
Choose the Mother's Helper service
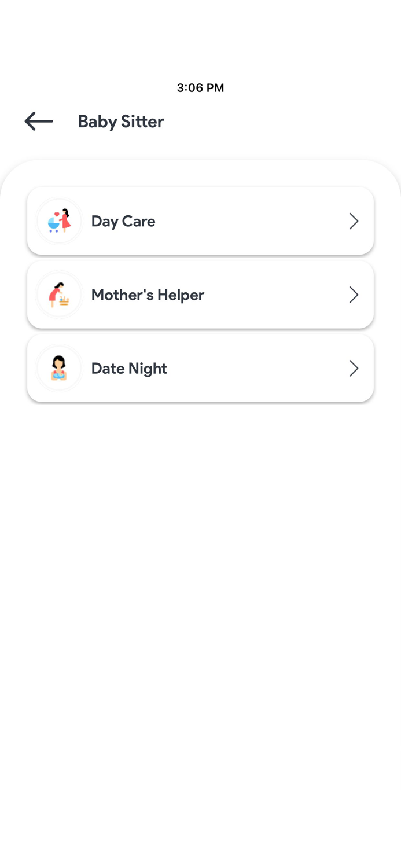(200, 295)
